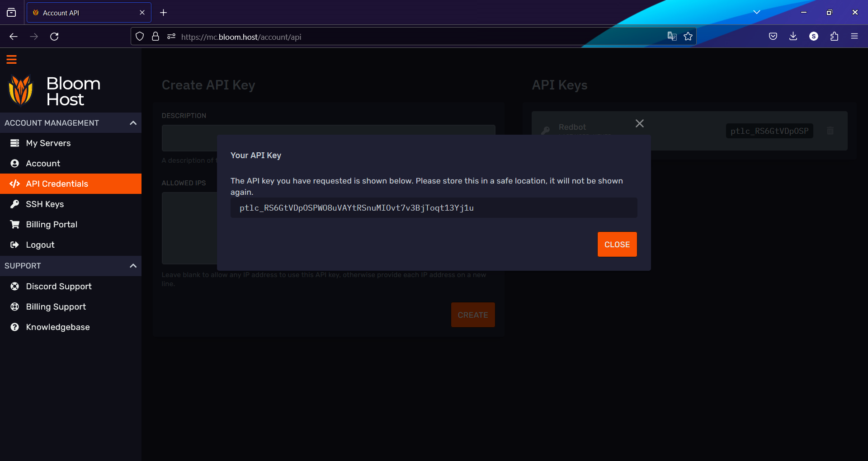868x461 pixels.
Task: Open the Downloads panel
Action: click(x=793, y=37)
